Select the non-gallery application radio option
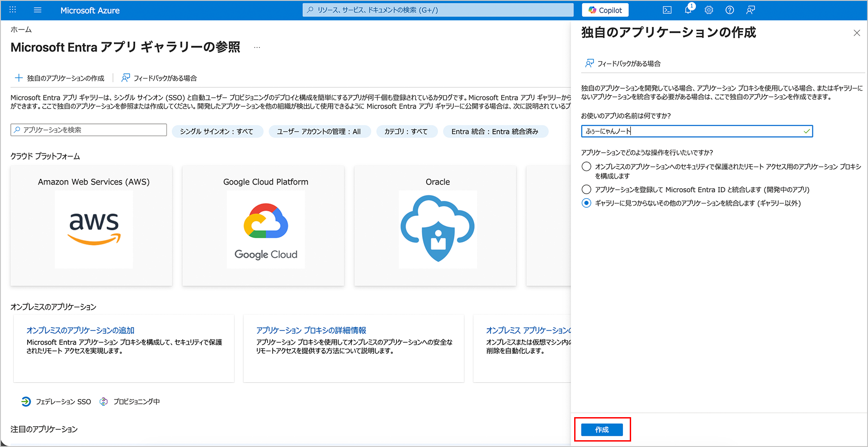Screen dimensions: 868x447 tap(586, 203)
